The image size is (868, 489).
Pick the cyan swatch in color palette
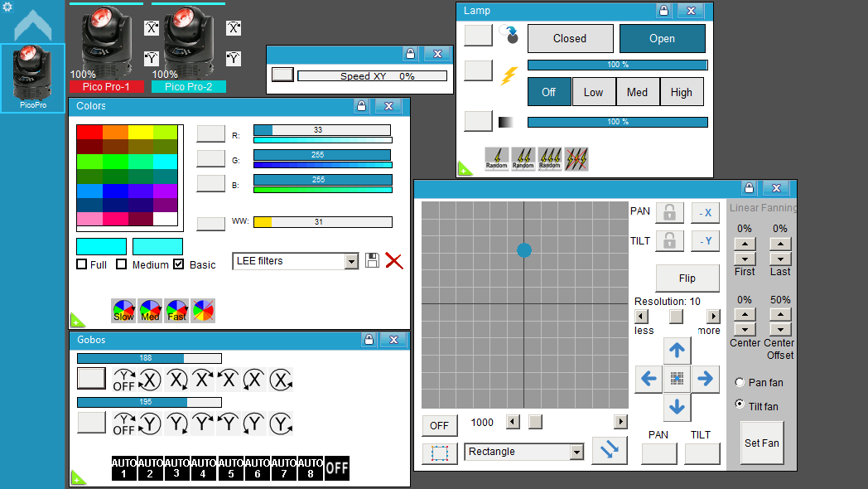click(165, 161)
